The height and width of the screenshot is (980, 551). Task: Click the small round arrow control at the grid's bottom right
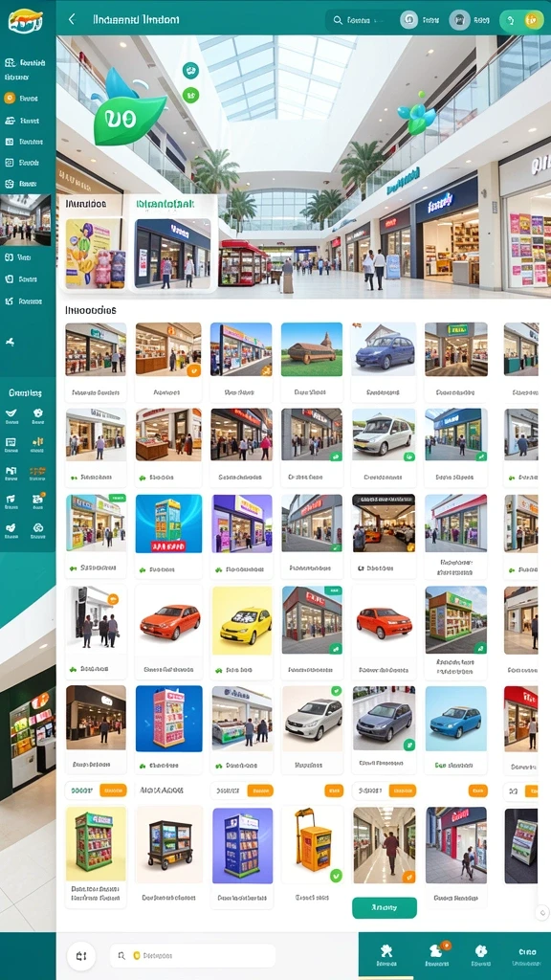(542, 912)
